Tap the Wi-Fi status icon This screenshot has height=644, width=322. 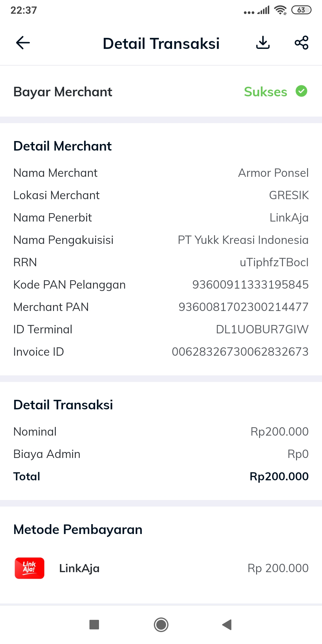[280, 10]
